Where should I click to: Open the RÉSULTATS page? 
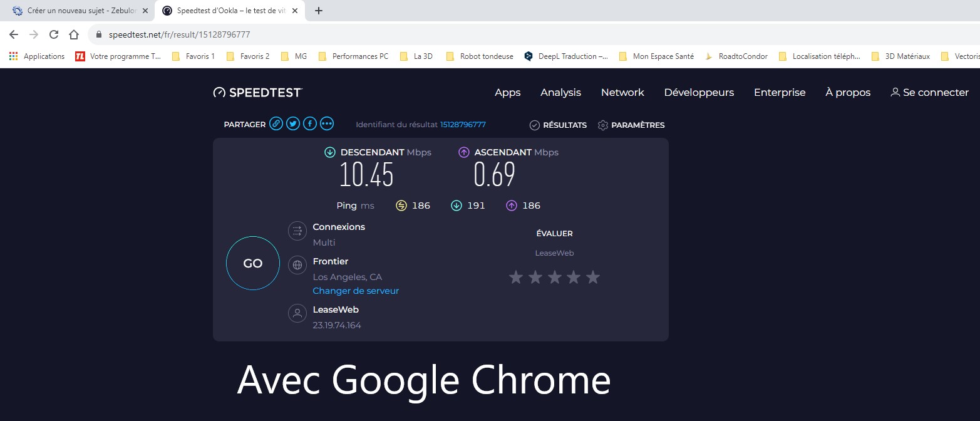[x=558, y=125]
